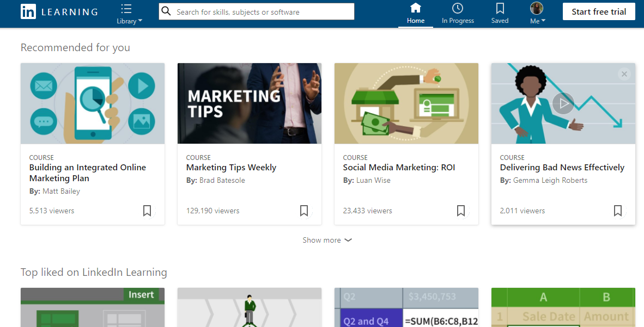This screenshot has width=644, height=327.
Task: Open the Sale Date Amount spreadsheet thumbnail
Action: coord(563,307)
